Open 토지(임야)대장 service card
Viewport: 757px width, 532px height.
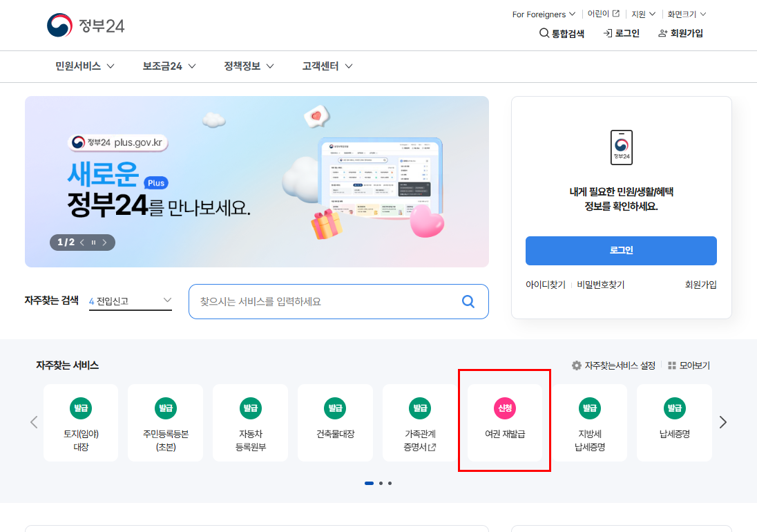point(81,423)
